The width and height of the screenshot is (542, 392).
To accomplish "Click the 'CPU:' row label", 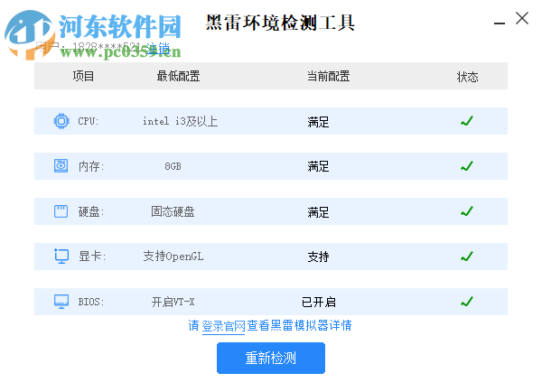I will click(x=89, y=121).
